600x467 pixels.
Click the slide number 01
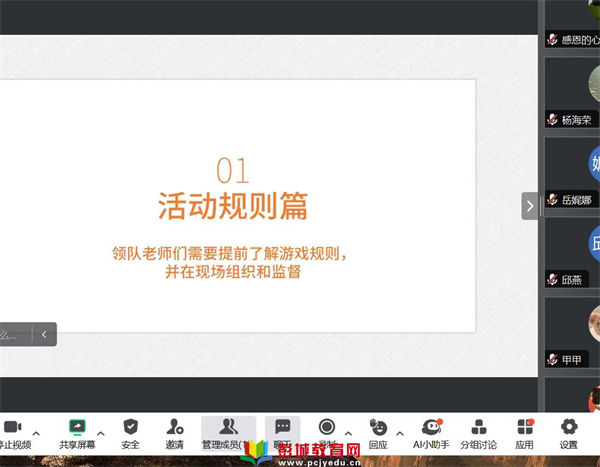coord(233,170)
